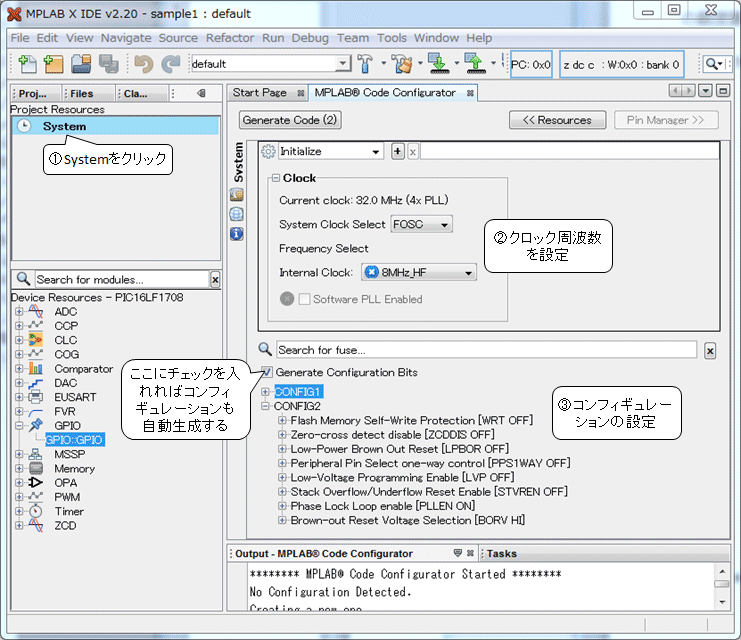Click the CLC module icon
Screen dimensions: 741x640
(35, 340)
